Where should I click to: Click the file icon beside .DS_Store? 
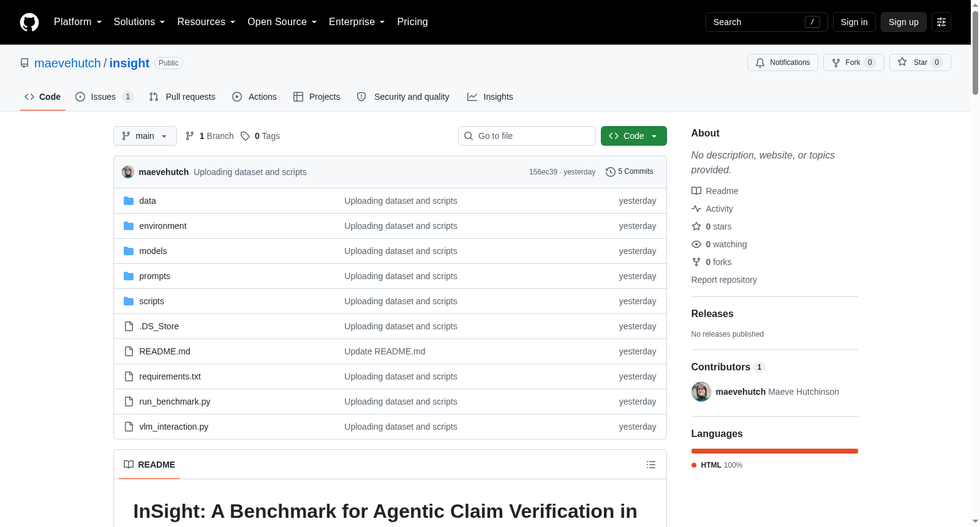point(129,326)
